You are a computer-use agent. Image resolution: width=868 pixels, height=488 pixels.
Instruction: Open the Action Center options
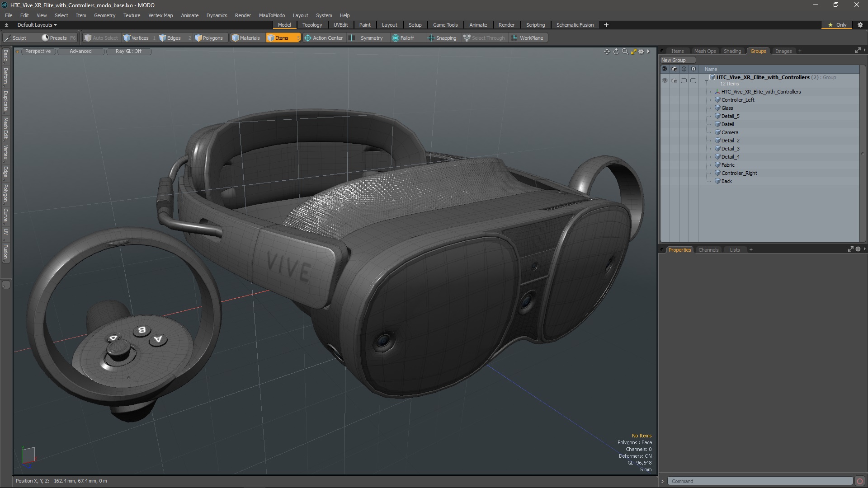324,38
